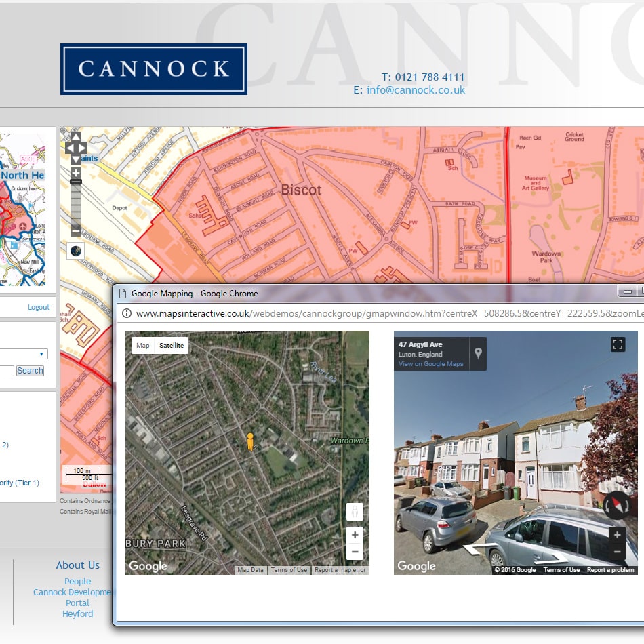Pan the OS map left

click(69, 148)
